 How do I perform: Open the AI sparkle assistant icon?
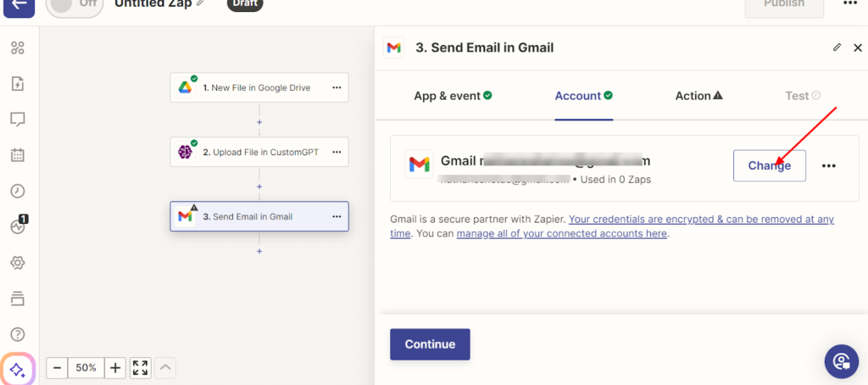17,369
